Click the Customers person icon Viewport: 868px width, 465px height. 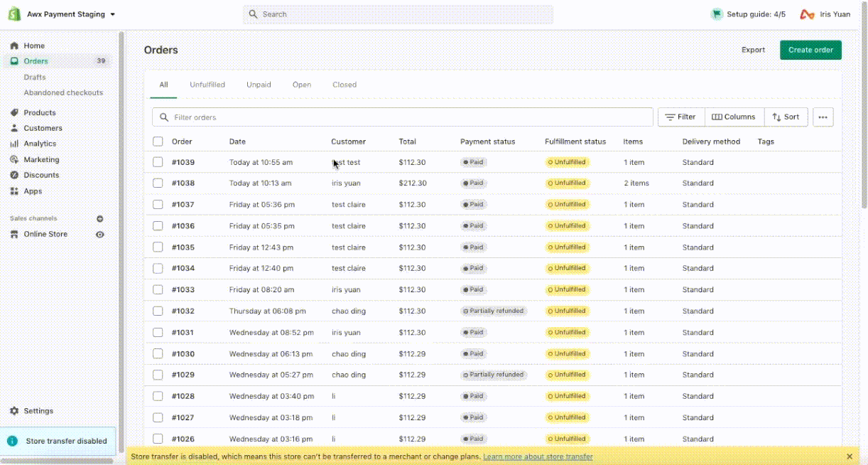(14, 128)
